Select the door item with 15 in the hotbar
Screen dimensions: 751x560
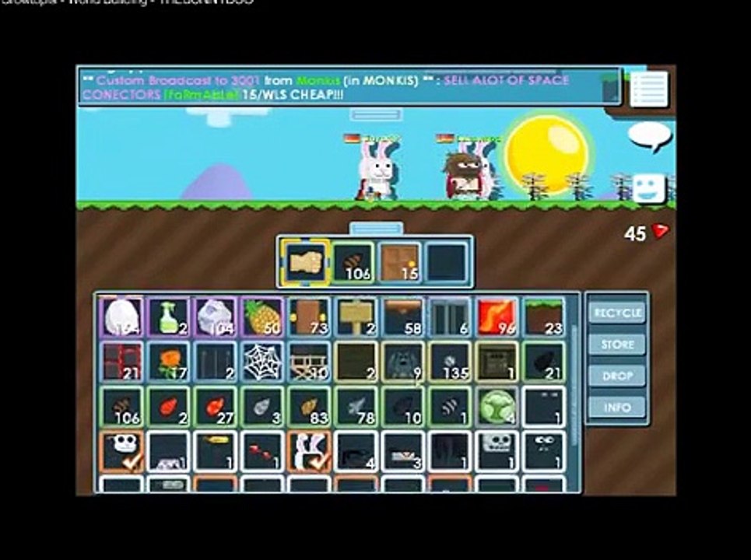pyautogui.click(x=400, y=263)
